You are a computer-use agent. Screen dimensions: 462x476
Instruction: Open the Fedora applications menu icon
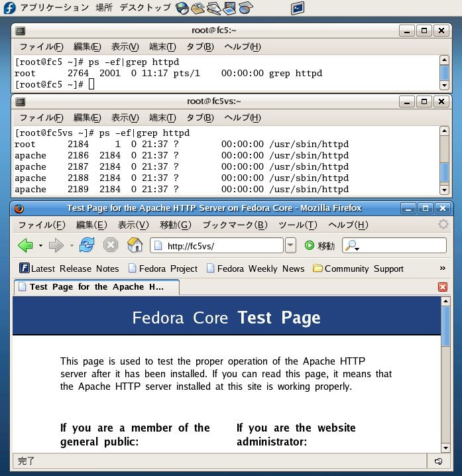(9, 7)
